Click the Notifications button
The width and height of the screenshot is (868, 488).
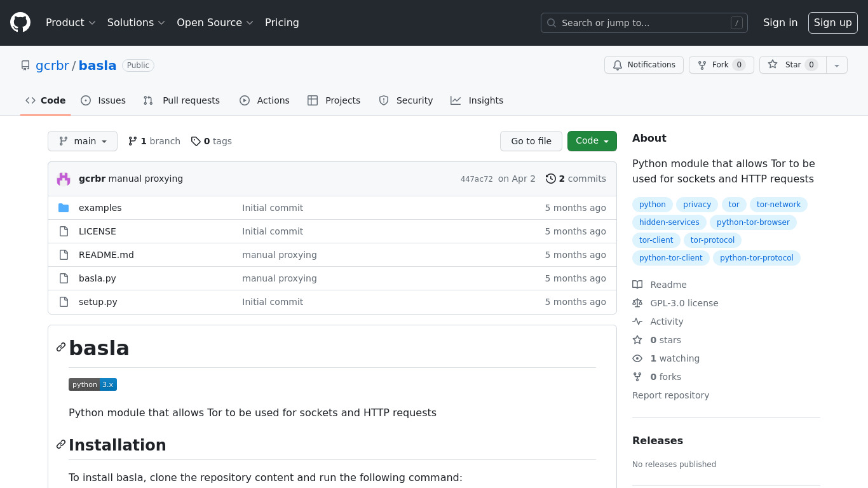(644, 65)
